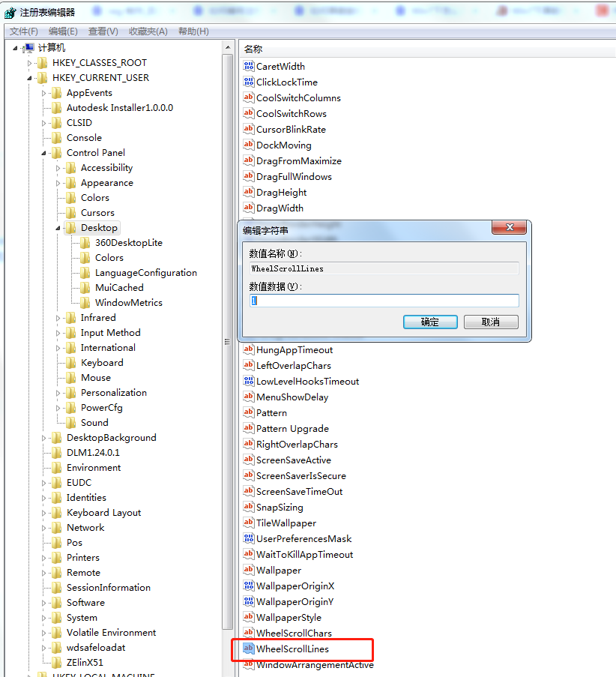Select the International tree key
The image size is (616, 677).
[x=108, y=348]
